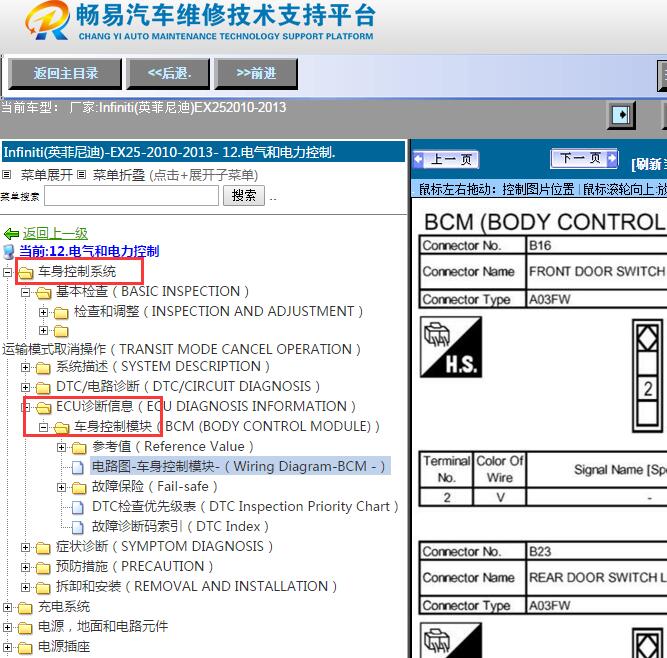667x658 pixels.
Task: Expand the 故障保险 (Fail-safe) node
Action: coord(61,487)
